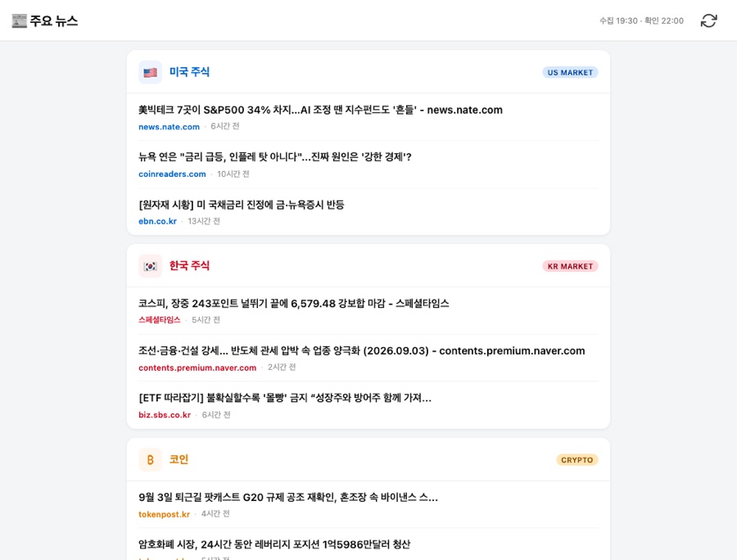Click the 한국 주식 section title

[x=189, y=266]
